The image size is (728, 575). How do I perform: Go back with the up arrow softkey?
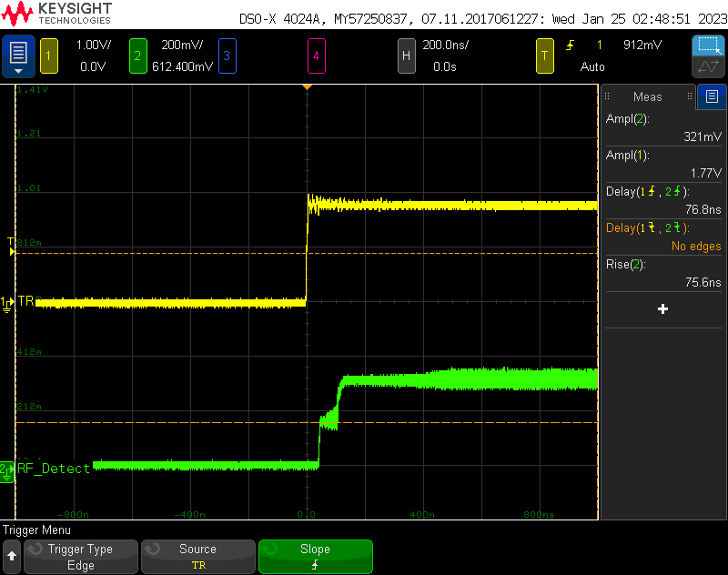click(12, 556)
